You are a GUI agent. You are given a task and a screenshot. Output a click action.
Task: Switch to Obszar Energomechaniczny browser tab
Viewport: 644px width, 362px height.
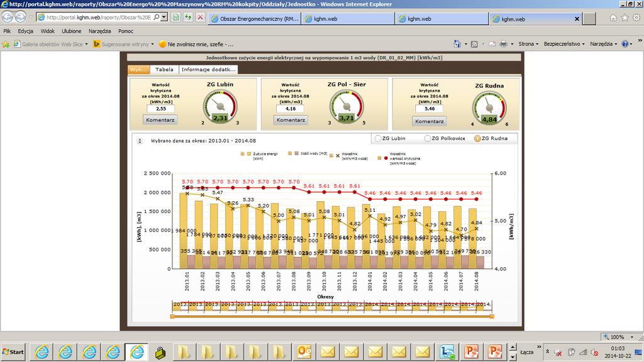(255, 19)
